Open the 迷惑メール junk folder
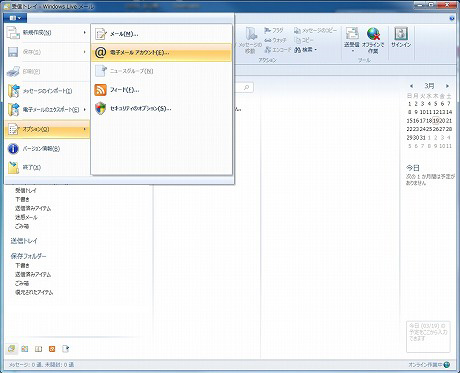Screen dimensions: 460x373 coord(26,217)
